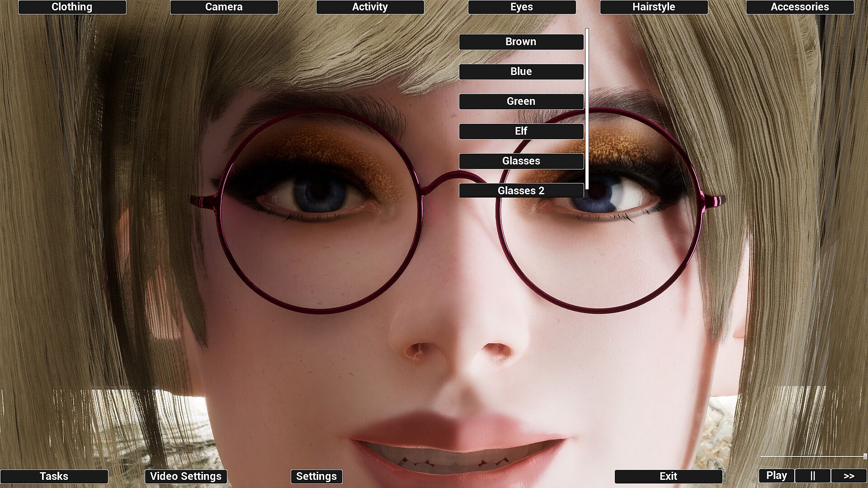Select Brown eye color

[x=521, y=42]
